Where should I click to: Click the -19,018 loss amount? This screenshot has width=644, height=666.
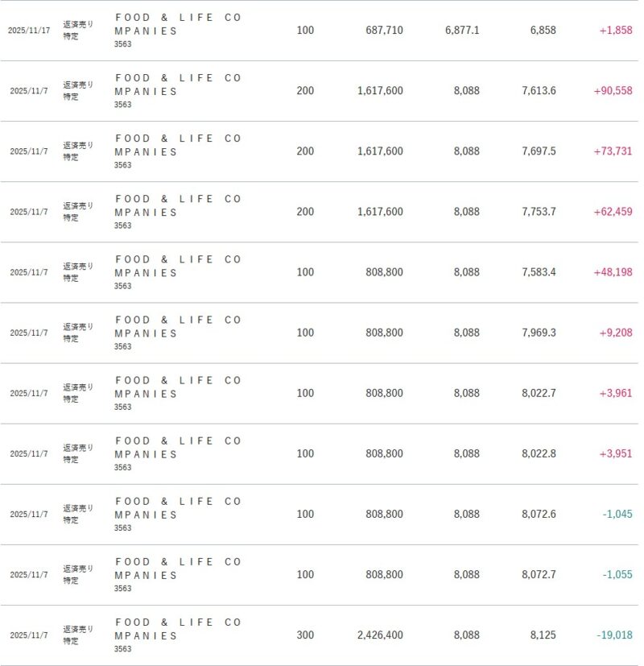tap(614, 635)
